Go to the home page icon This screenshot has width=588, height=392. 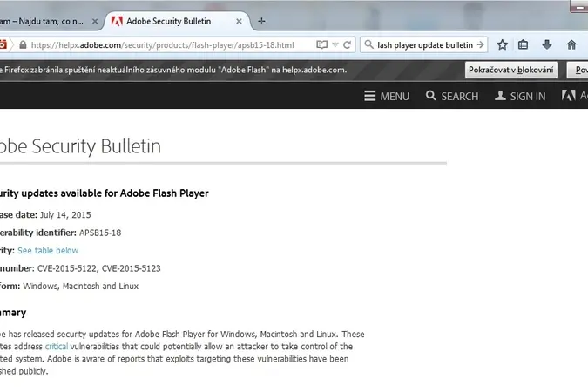click(571, 45)
